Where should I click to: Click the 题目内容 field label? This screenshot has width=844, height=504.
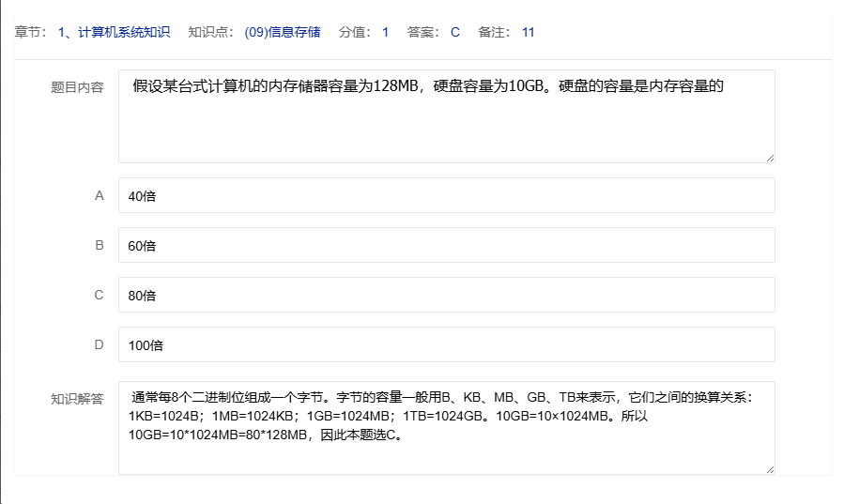77,87
